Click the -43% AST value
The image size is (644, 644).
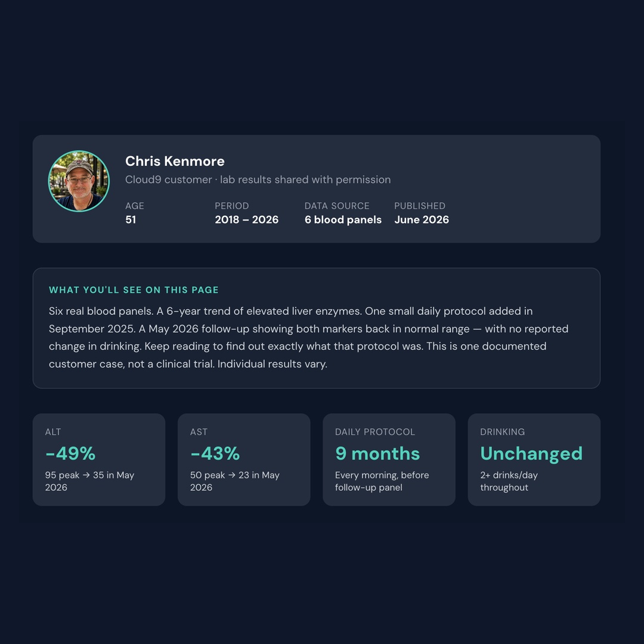click(x=215, y=453)
